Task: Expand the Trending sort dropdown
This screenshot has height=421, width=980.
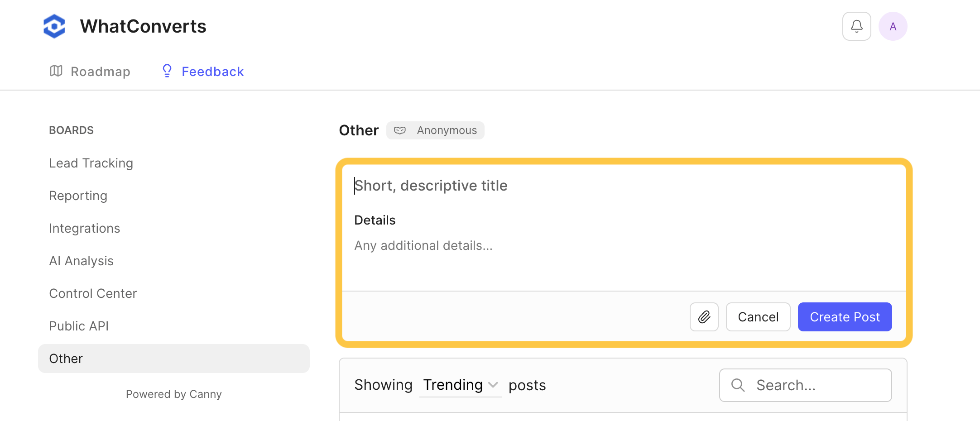Action: click(x=460, y=385)
